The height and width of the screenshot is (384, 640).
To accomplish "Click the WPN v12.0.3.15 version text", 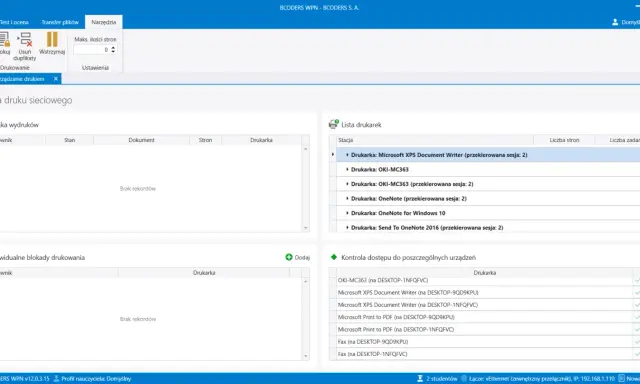I will click(24, 379).
